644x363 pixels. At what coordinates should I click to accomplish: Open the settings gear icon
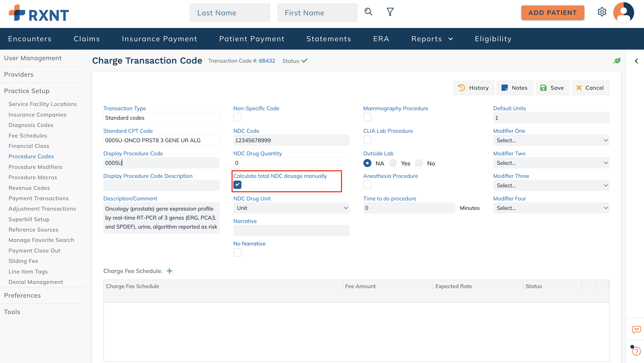coord(602,12)
